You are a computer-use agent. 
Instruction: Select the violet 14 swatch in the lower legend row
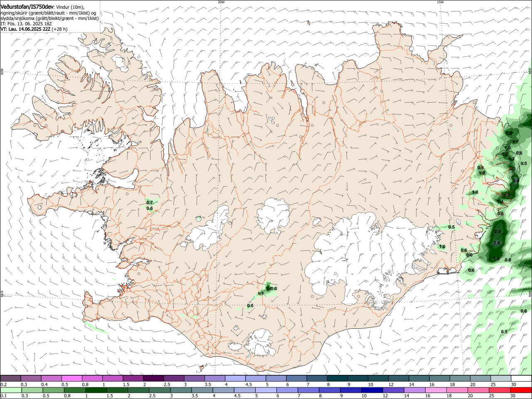coord(415,390)
